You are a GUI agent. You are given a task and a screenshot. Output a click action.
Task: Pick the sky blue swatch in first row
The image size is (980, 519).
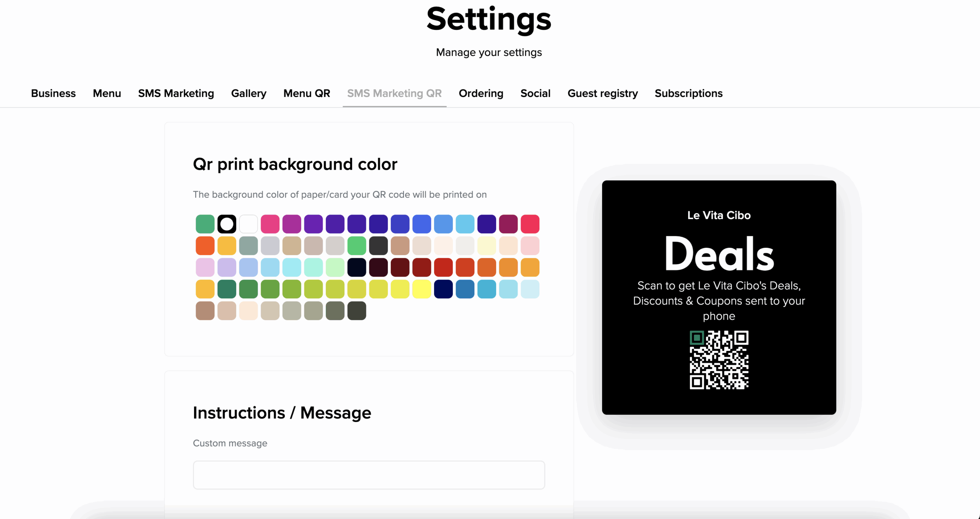[x=465, y=224]
